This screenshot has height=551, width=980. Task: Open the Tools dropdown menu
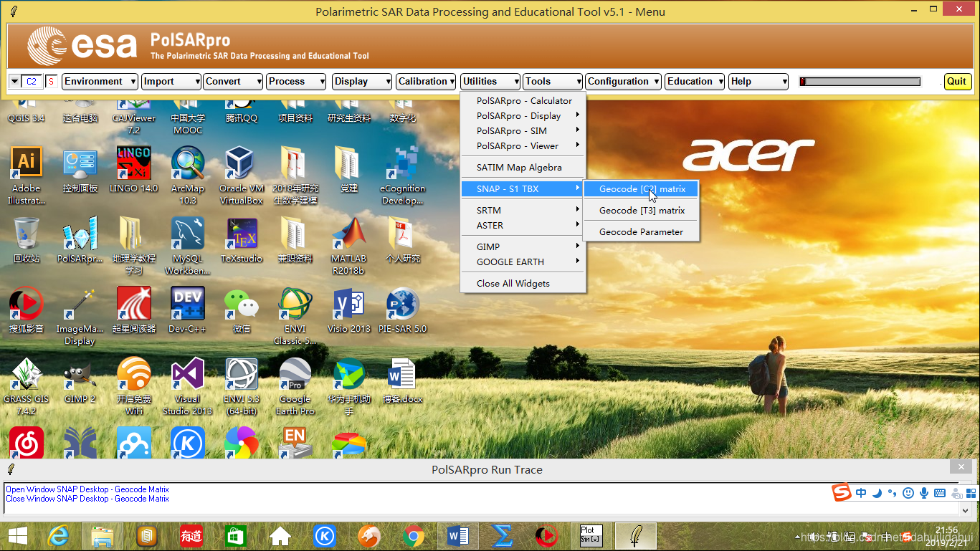pos(553,82)
